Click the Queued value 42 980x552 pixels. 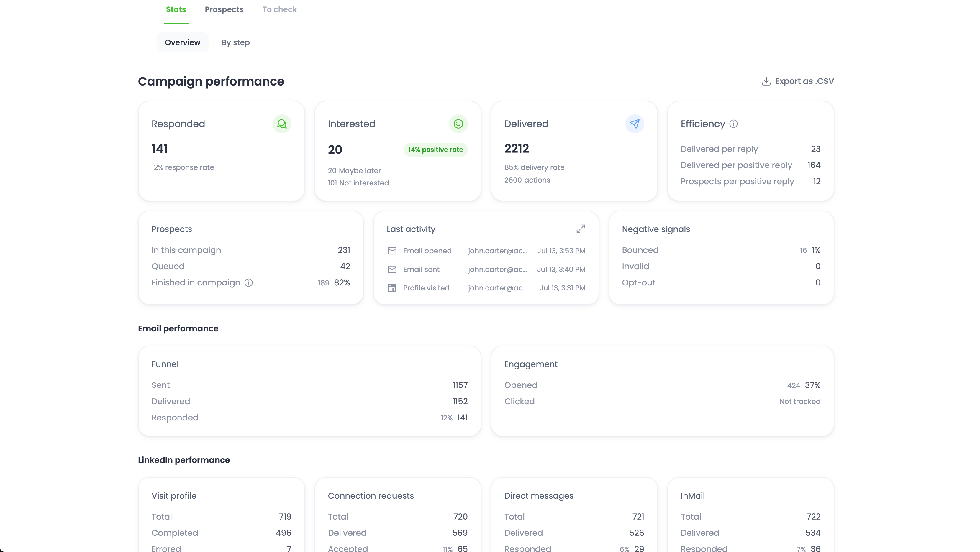pyautogui.click(x=345, y=267)
